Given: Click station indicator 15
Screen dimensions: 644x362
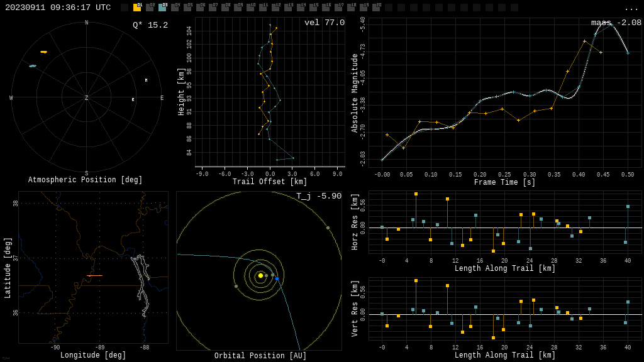Looking at the screenshot, I should (313, 8).
